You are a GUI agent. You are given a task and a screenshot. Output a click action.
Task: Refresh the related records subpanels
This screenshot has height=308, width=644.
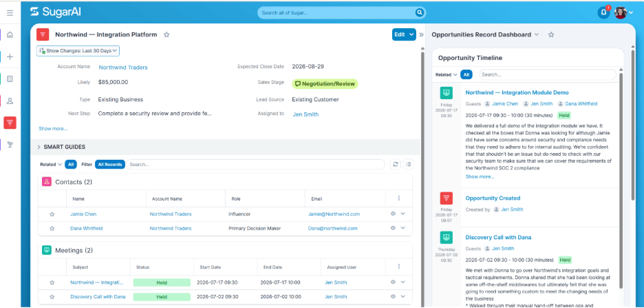pyautogui.click(x=395, y=165)
